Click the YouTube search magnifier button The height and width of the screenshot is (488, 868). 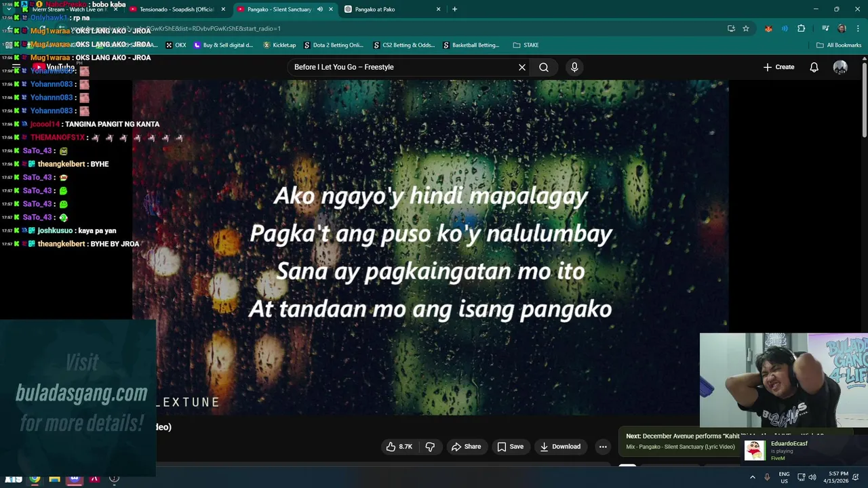(544, 67)
